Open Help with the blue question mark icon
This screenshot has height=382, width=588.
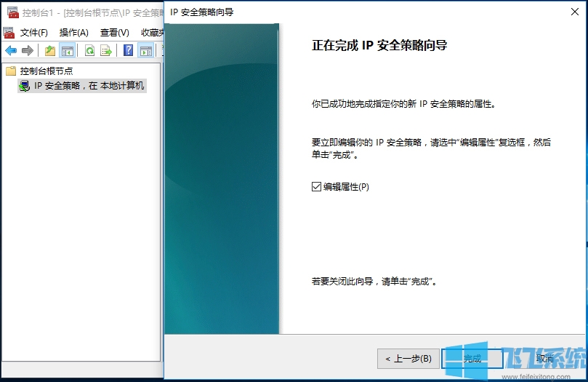tap(128, 50)
